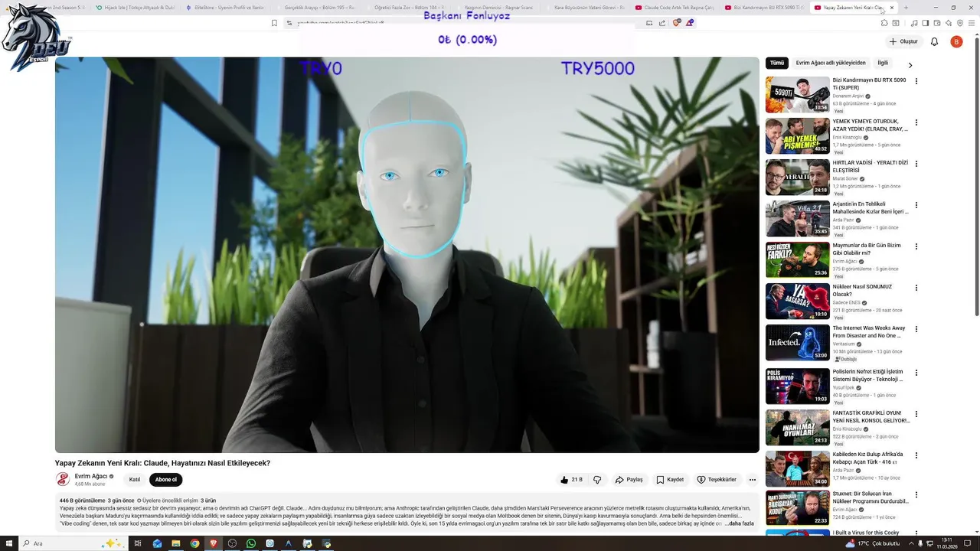980x551 pixels.
Task: Open options menu for The Internet Was Weeks video
Action: tap(916, 329)
